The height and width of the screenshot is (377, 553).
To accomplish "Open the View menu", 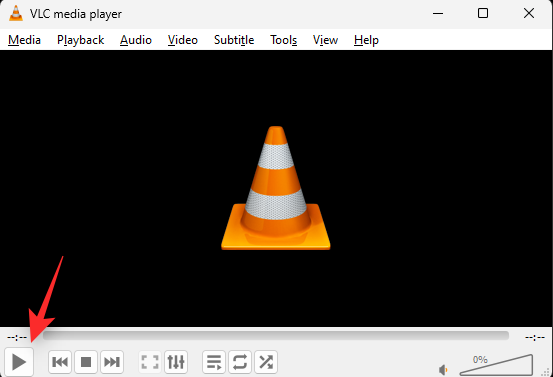I will [325, 40].
